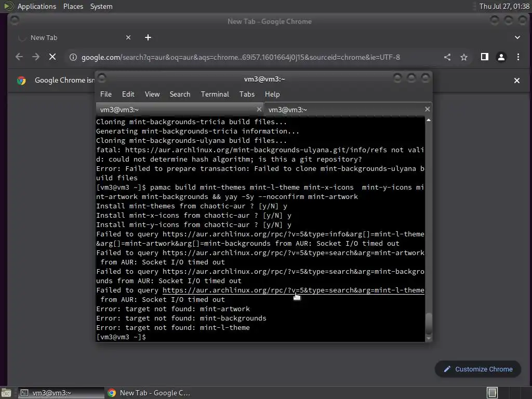Viewport: 532px width, 399px height.
Task: Open terminal Search menu
Action: (x=180, y=95)
